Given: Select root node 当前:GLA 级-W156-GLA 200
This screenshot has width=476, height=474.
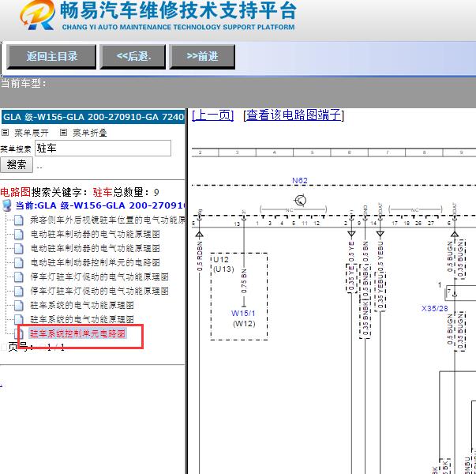Looking at the screenshot, I should point(100,205).
